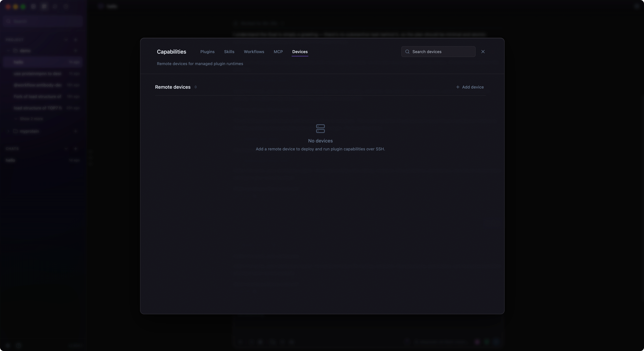This screenshot has width=644, height=351.
Task: Collapse the demo project folder
Action: [8, 51]
